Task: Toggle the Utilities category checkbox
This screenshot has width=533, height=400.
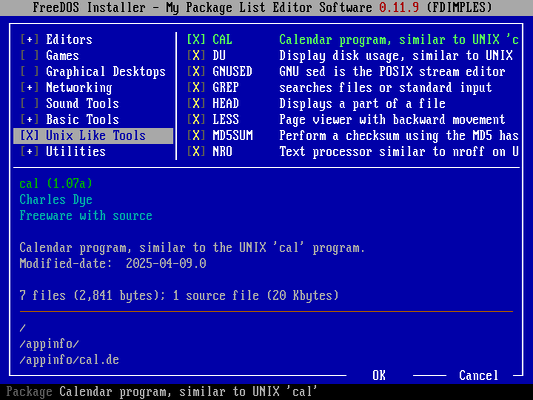Action: pyautogui.click(x=30, y=152)
